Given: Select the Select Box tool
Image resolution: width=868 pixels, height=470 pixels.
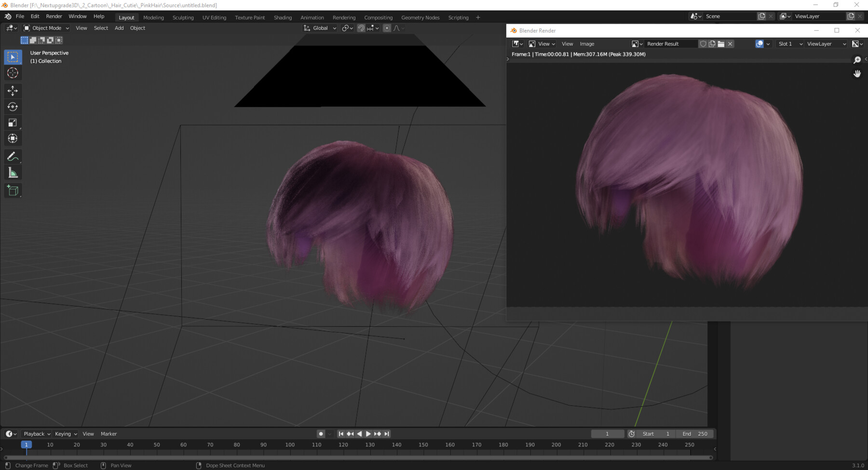Looking at the screenshot, I should click(x=13, y=57).
